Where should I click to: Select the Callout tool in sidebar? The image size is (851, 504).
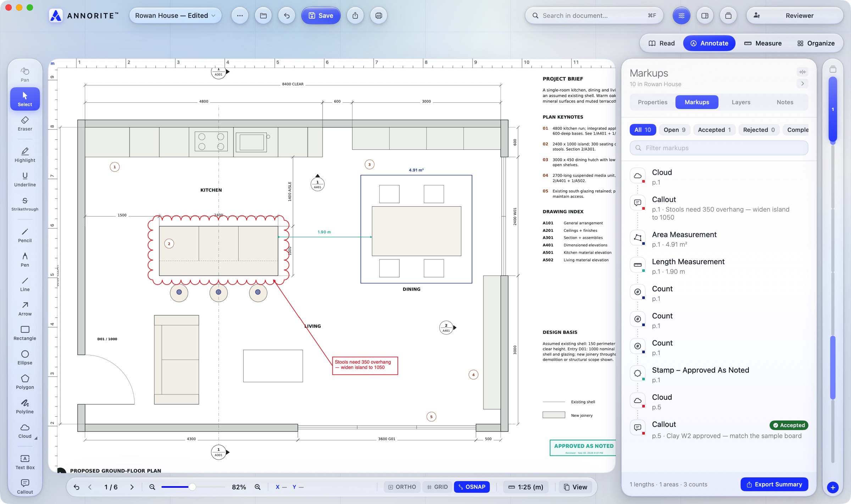pyautogui.click(x=25, y=486)
